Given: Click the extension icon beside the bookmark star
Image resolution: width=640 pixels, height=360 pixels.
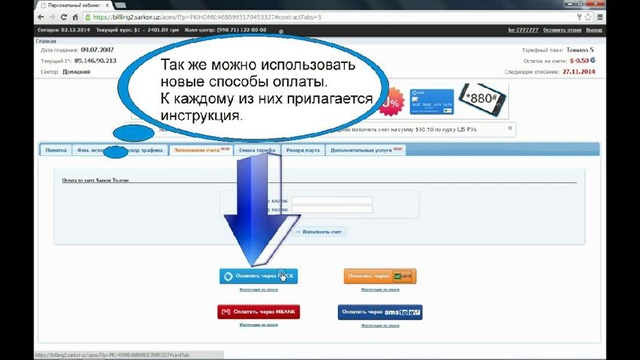Looking at the screenshot, I should [579, 17].
